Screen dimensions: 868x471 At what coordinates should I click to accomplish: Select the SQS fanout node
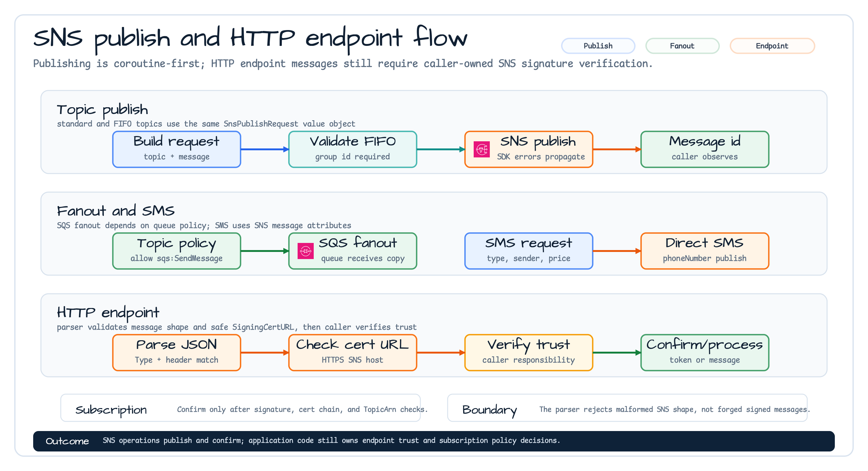(352, 251)
